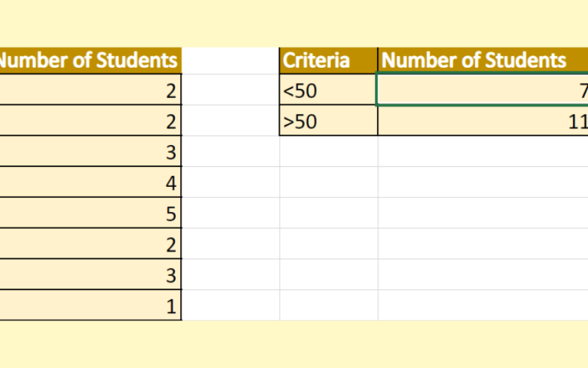Click the ">50" criteria cell
This screenshot has height=368, width=588.
point(329,121)
